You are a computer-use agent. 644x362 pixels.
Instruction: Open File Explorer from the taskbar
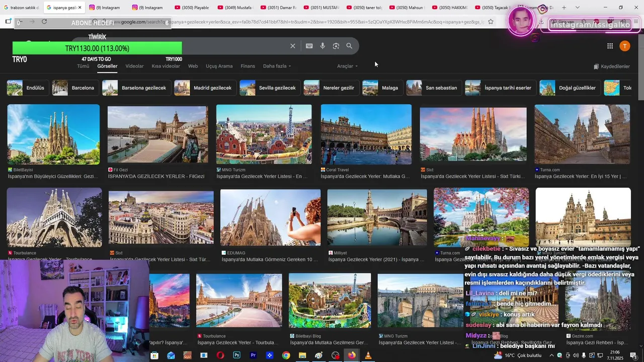pos(302,355)
